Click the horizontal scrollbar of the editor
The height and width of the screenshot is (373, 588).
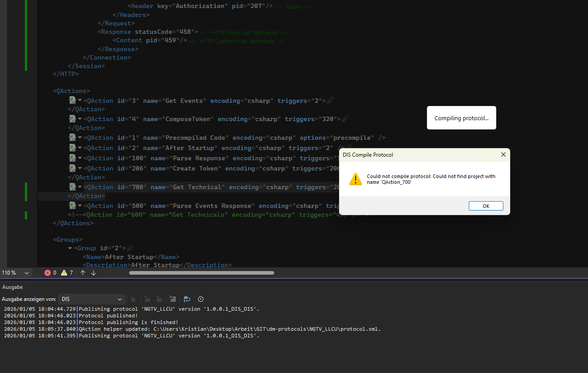click(x=201, y=273)
